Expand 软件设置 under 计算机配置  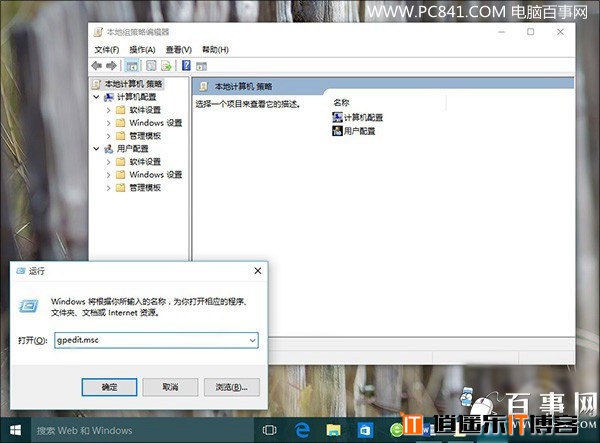point(109,110)
